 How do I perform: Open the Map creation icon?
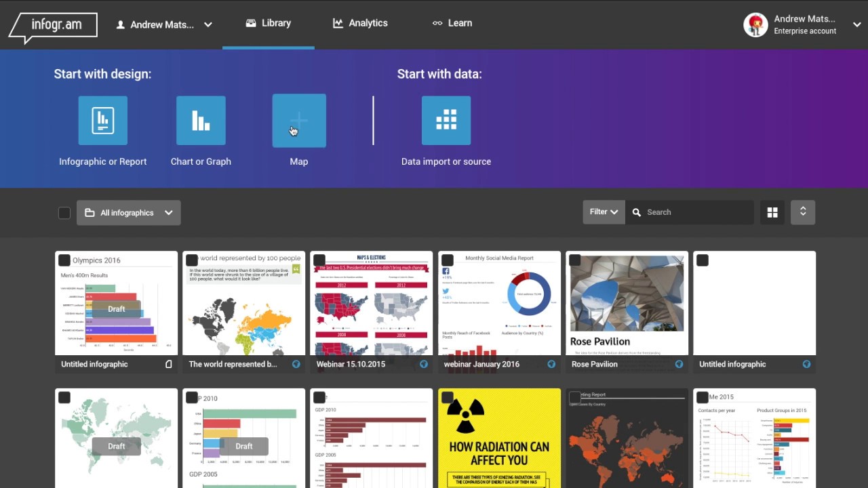point(299,121)
